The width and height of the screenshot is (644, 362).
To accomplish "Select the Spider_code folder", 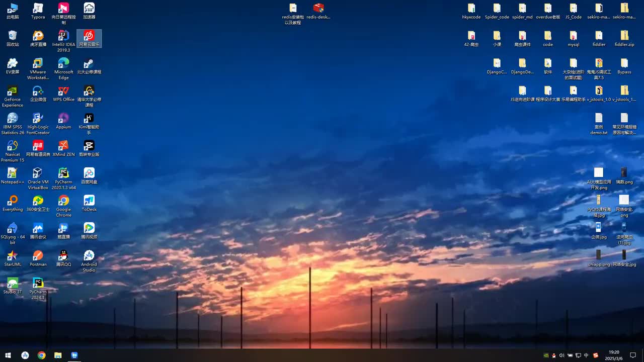I will pyautogui.click(x=497, y=11).
